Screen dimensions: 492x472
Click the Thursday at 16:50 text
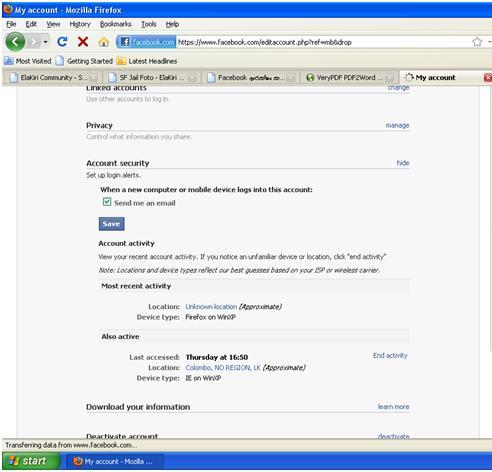217,357
